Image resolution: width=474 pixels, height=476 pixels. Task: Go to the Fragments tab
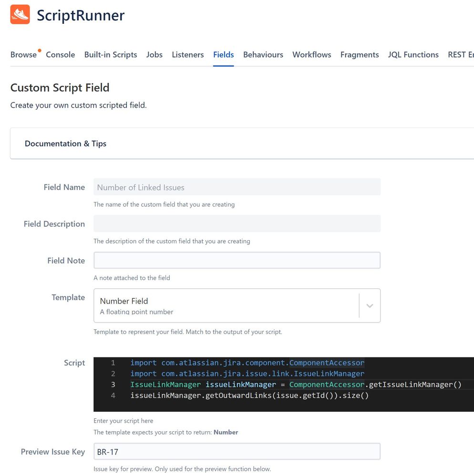coord(360,54)
